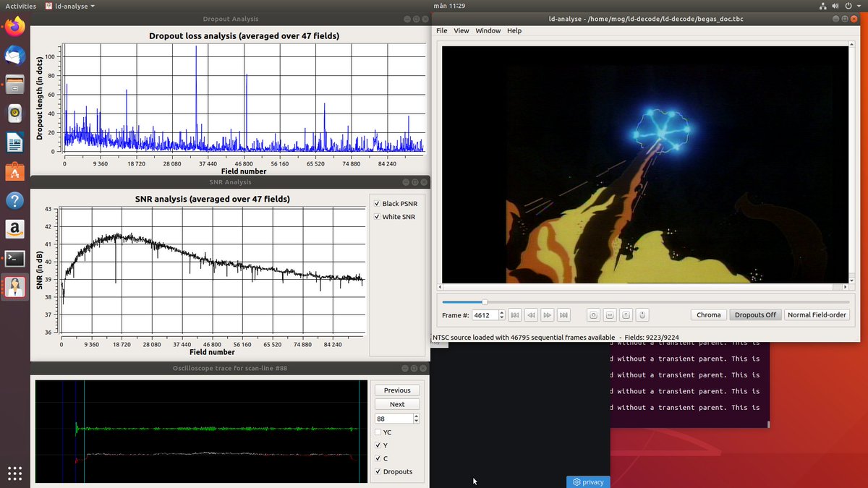Image resolution: width=868 pixels, height=488 pixels.
Task: Toggle Black PSNR checkbox
Action: (377, 204)
